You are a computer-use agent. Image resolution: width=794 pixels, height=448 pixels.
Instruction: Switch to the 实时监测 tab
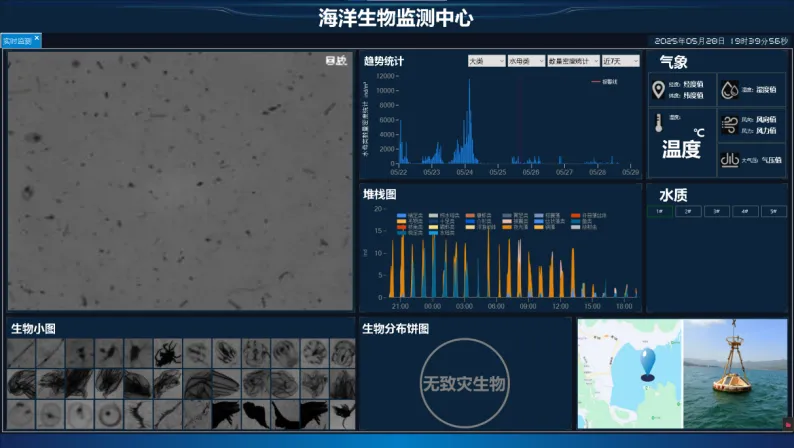point(17,41)
